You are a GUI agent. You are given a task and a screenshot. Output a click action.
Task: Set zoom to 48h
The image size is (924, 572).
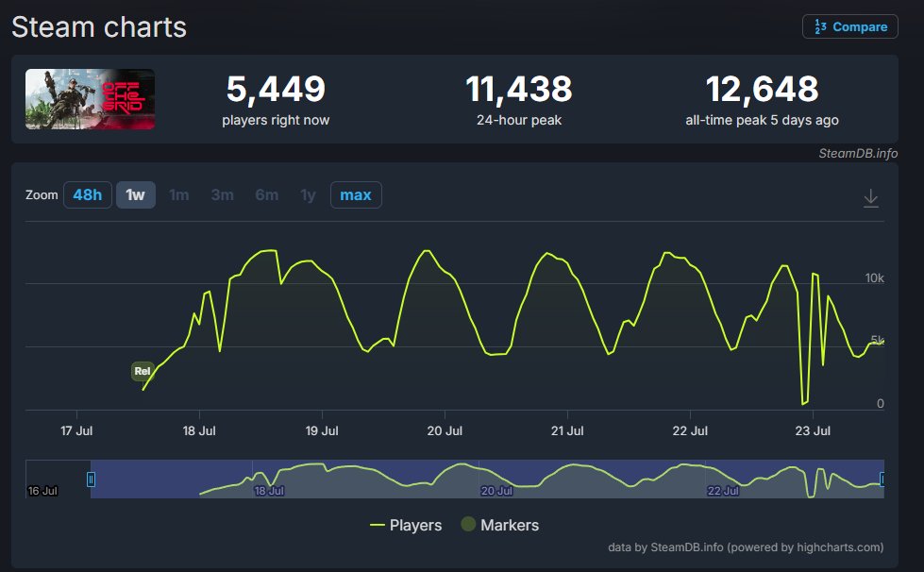(x=87, y=195)
